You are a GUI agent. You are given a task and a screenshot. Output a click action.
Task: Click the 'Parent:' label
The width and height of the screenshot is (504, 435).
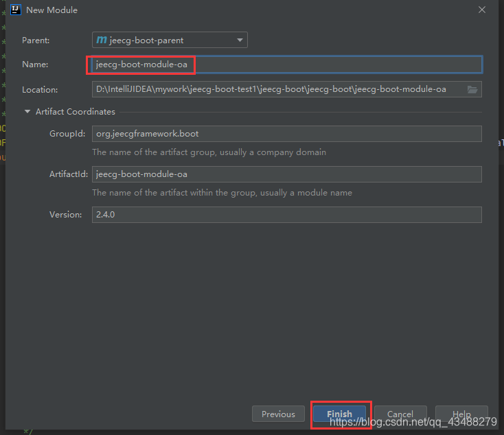coord(36,40)
